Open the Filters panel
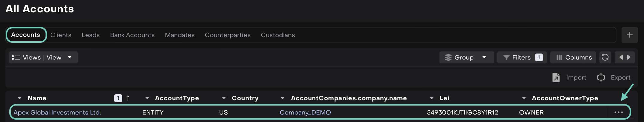Viewport: 644px width, 122px height. pyautogui.click(x=522, y=57)
